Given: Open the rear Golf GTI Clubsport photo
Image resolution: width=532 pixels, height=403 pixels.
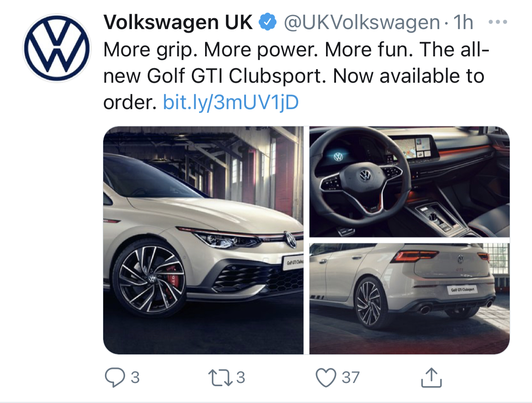Looking at the screenshot, I should [x=410, y=299].
